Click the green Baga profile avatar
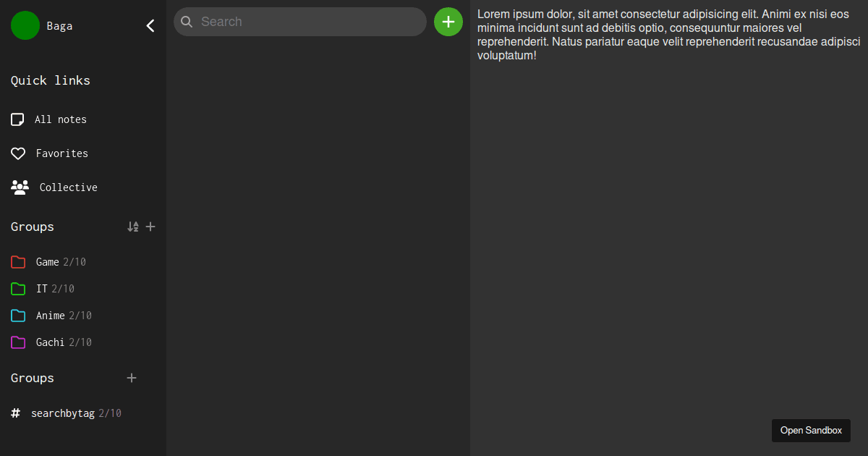Screen dimensions: 868x456 click(25, 25)
